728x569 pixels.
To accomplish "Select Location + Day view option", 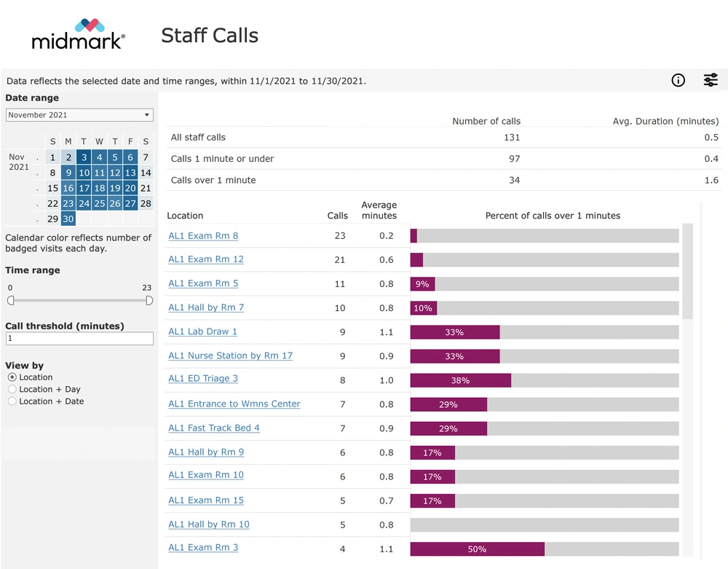I will 12,389.
